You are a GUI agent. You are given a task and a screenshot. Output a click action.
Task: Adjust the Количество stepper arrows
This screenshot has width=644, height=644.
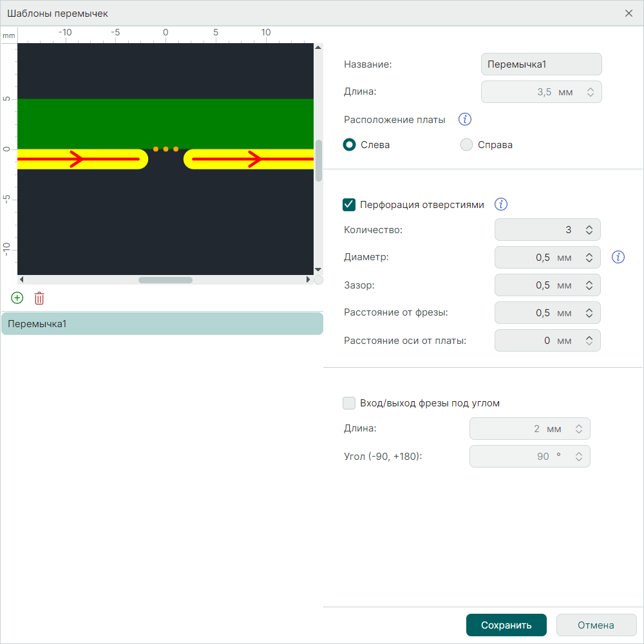click(x=589, y=230)
